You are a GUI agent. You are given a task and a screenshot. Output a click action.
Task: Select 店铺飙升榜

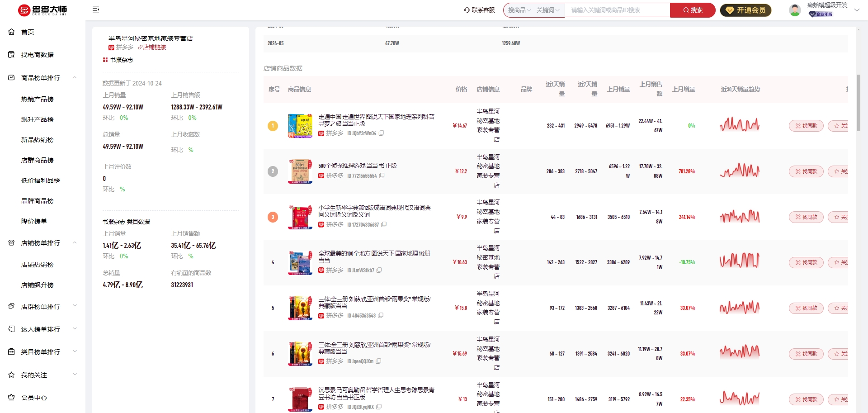click(37, 285)
